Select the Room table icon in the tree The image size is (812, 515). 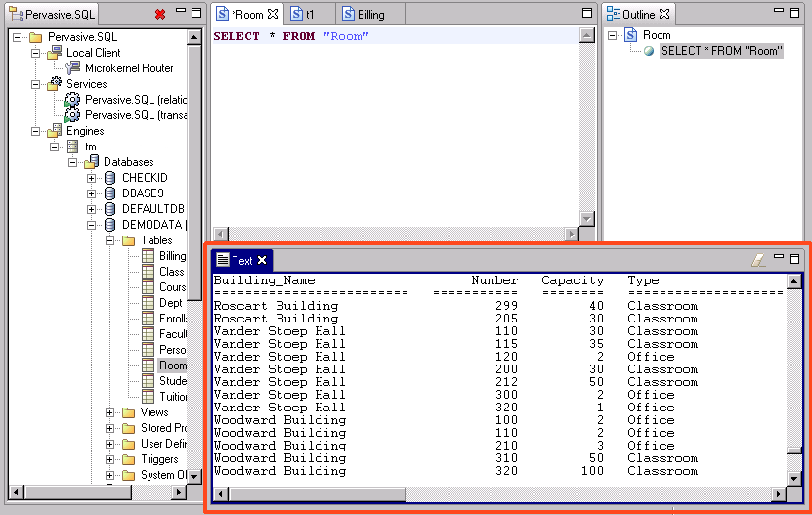(148, 365)
